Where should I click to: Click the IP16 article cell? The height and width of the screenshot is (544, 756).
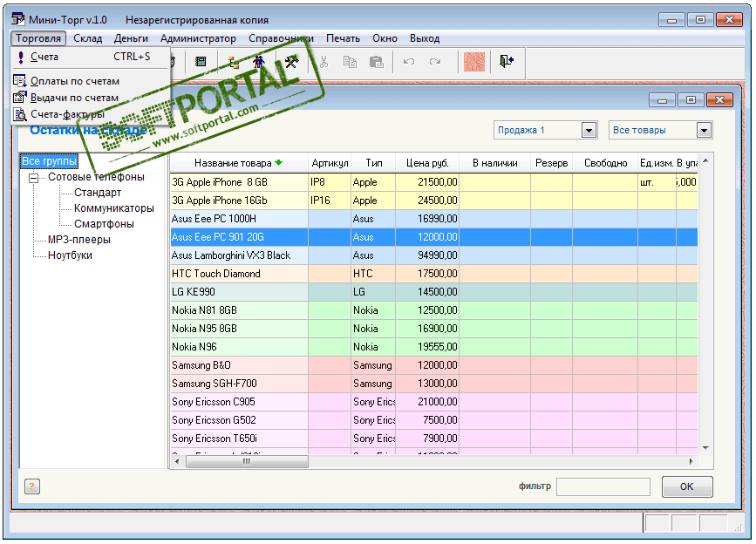[330, 201]
